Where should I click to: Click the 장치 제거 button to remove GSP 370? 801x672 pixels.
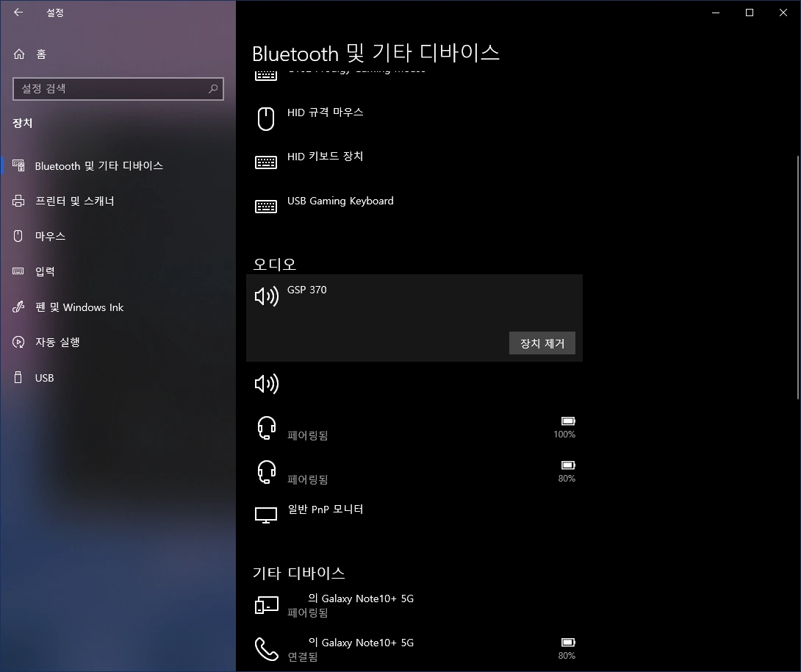[542, 343]
